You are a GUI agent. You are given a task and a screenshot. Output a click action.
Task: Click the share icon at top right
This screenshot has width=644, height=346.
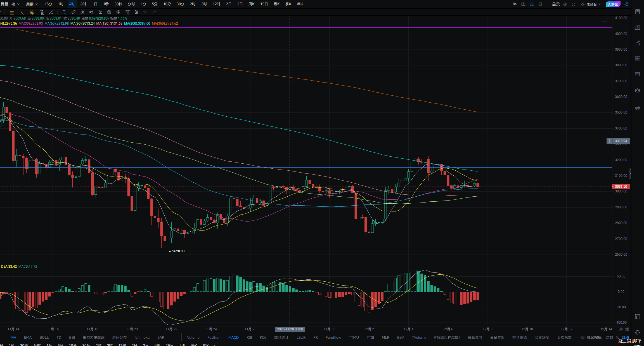pyautogui.click(x=626, y=4)
